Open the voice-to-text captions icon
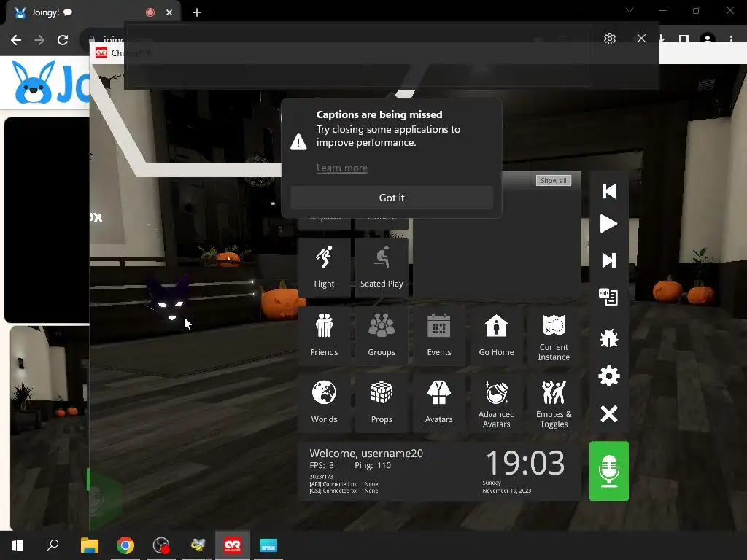 608,297
